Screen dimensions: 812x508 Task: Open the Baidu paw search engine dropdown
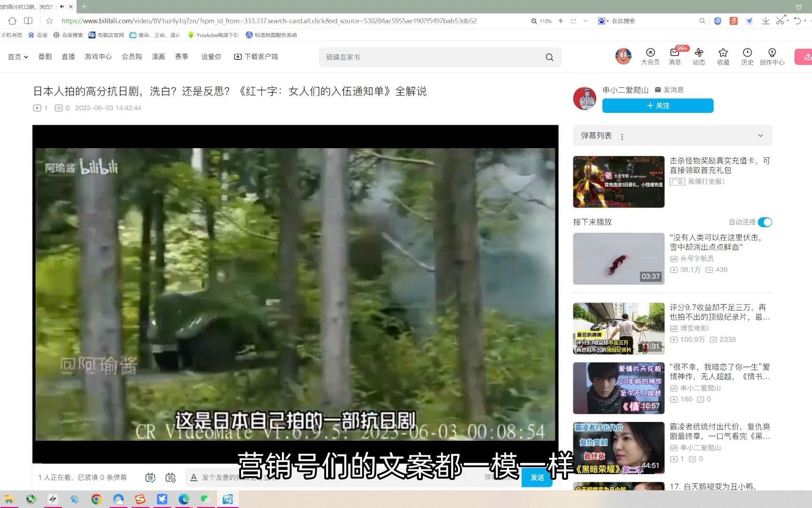(603, 21)
